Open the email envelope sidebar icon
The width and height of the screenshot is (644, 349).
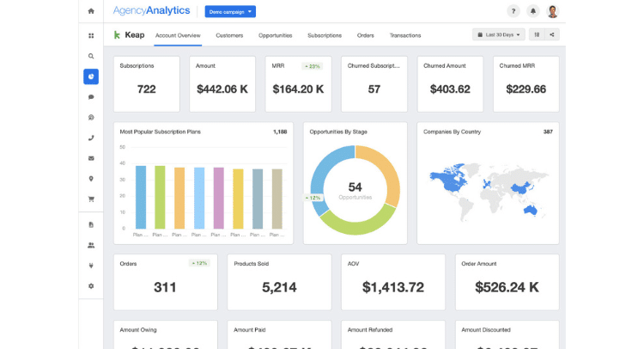click(x=91, y=158)
